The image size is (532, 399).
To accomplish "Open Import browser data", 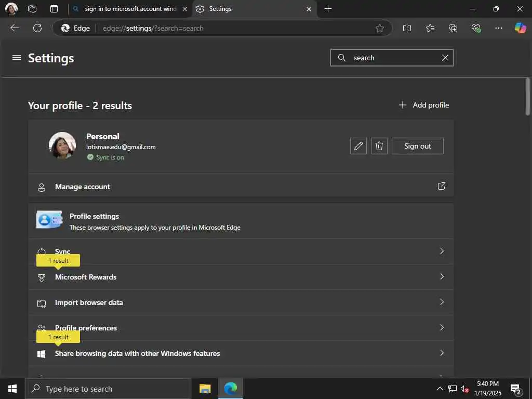I will [x=241, y=302].
